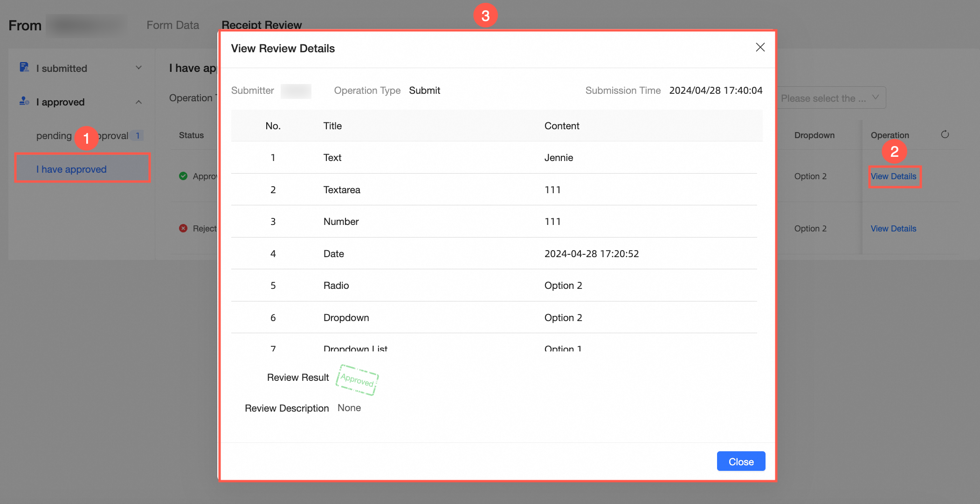Click View Details link for approved row
The image size is (980, 504).
(893, 176)
